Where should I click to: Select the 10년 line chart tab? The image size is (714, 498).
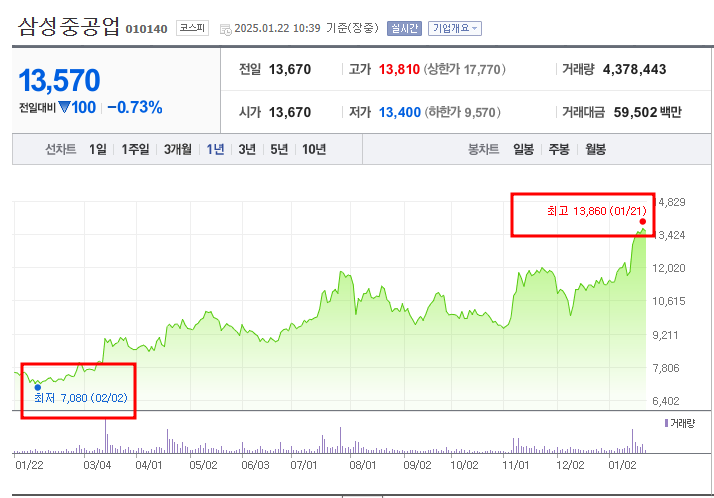[x=314, y=149]
